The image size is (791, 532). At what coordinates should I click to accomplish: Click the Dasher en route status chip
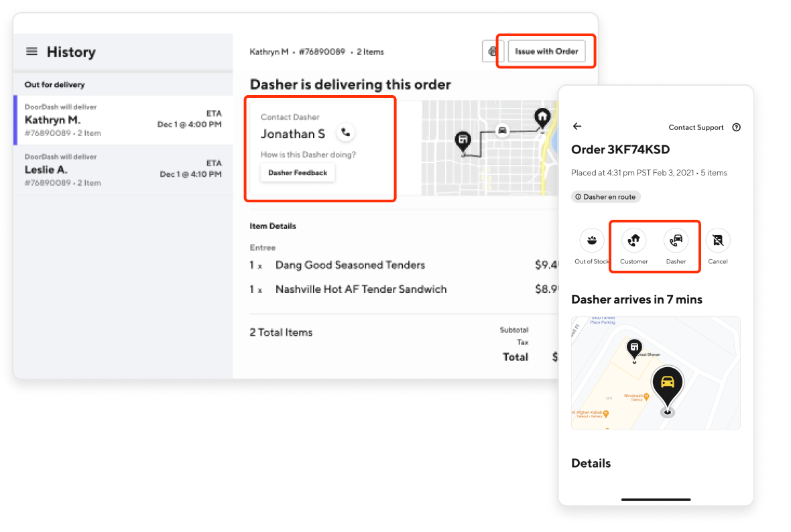(x=606, y=197)
